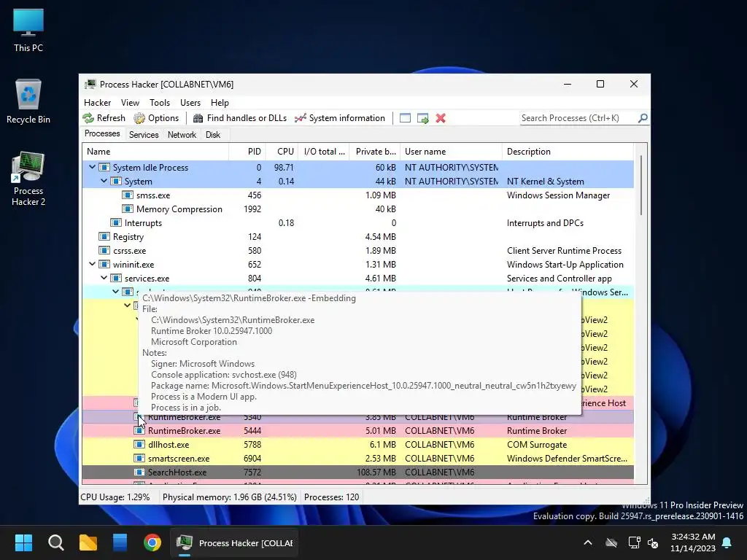Focus the Search Processes input field

pyautogui.click(x=578, y=118)
